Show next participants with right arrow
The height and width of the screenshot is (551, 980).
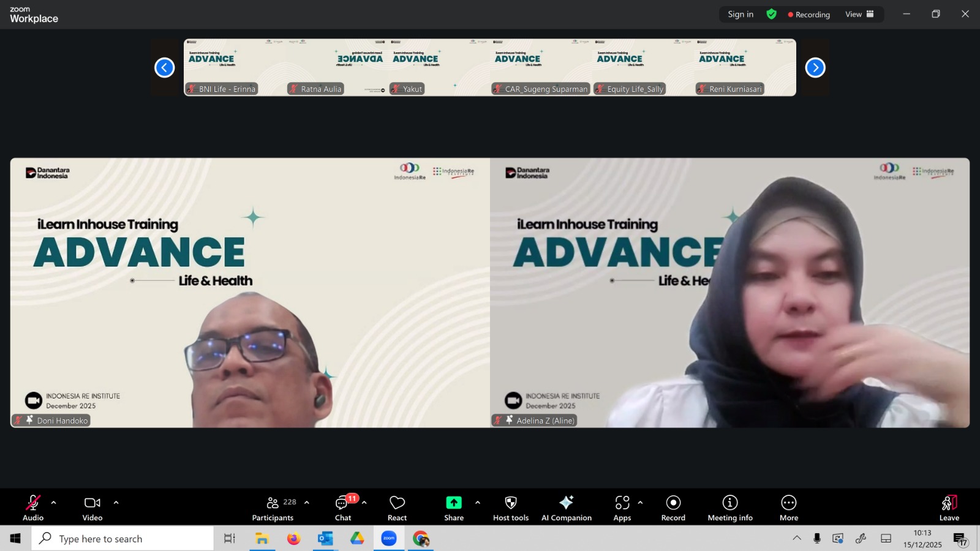815,67
